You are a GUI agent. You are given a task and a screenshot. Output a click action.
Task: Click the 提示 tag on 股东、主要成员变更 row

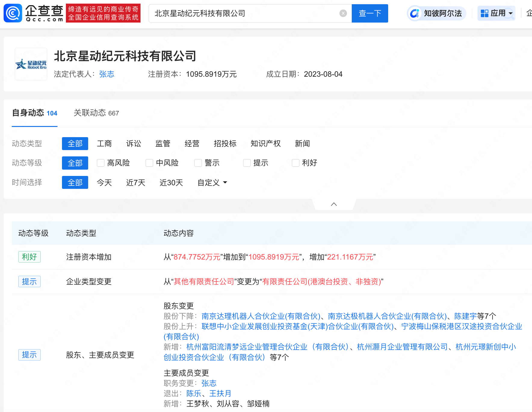pyautogui.click(x=29, y=355)
